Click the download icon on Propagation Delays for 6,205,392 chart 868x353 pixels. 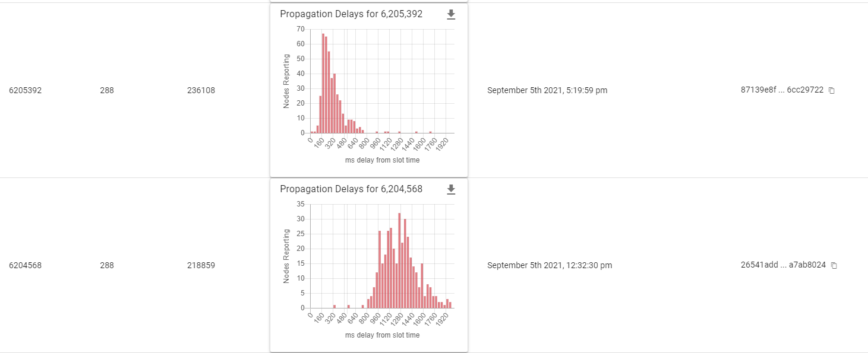(451, 14)
